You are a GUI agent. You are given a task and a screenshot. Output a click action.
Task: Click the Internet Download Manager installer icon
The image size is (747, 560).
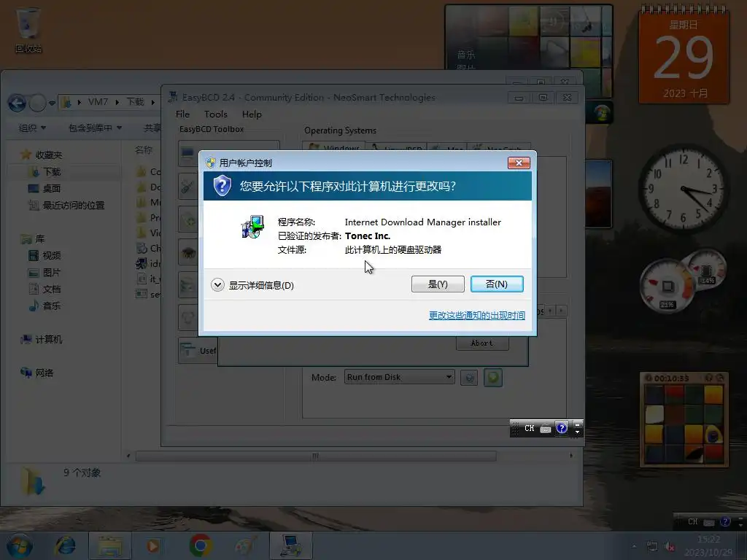click(x=252, y=227)
